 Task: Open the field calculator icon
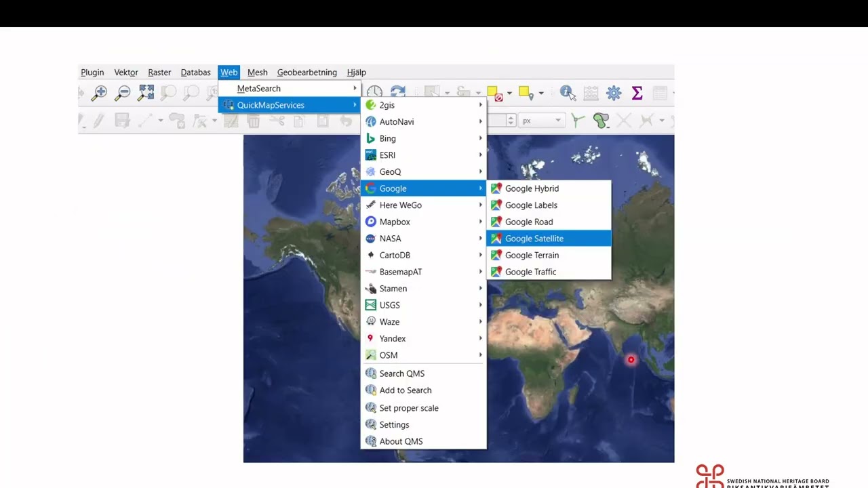[x=591, y=94]
